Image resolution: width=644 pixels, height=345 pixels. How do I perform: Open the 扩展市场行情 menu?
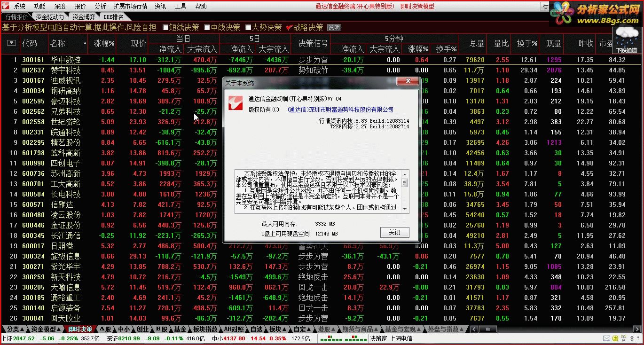pos(130,7)
